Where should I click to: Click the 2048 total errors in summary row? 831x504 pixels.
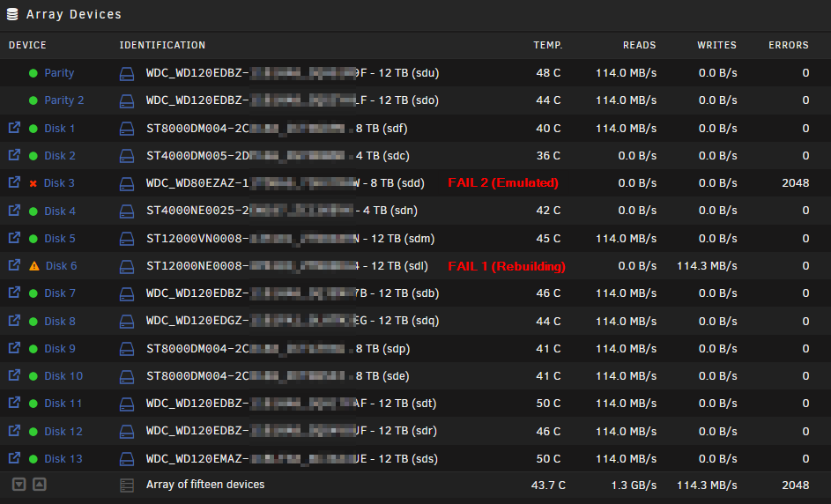tap(796, 485)
